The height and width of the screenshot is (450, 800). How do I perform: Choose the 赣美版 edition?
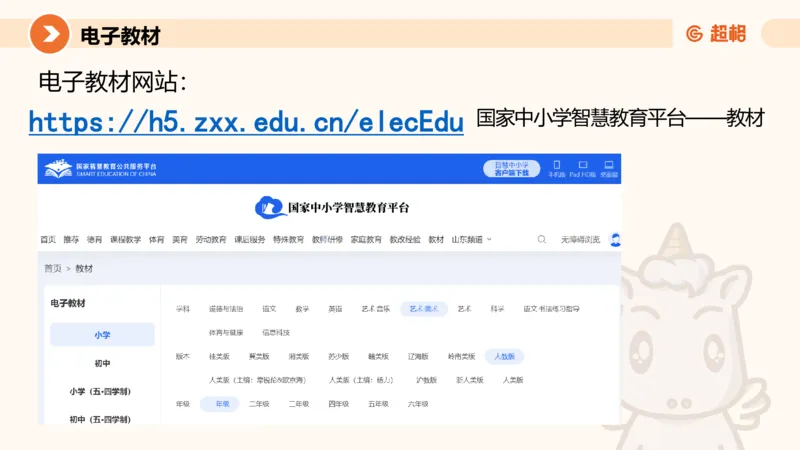point(378,356)
